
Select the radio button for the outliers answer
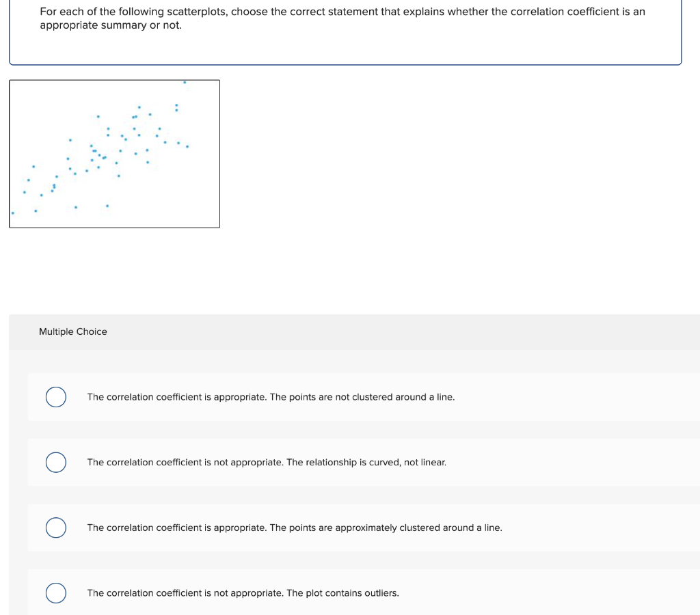tap(55, 593)
